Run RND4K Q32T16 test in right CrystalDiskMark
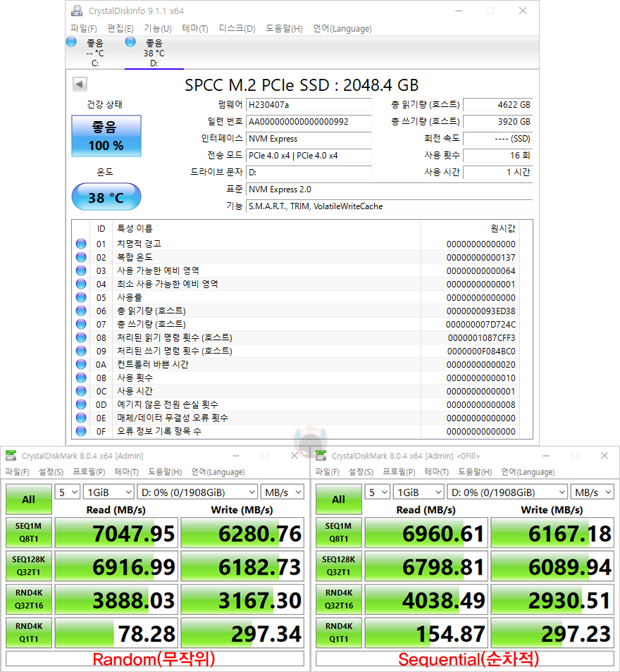The height and width of the screenshot is (672, 620). pos(339,599)
